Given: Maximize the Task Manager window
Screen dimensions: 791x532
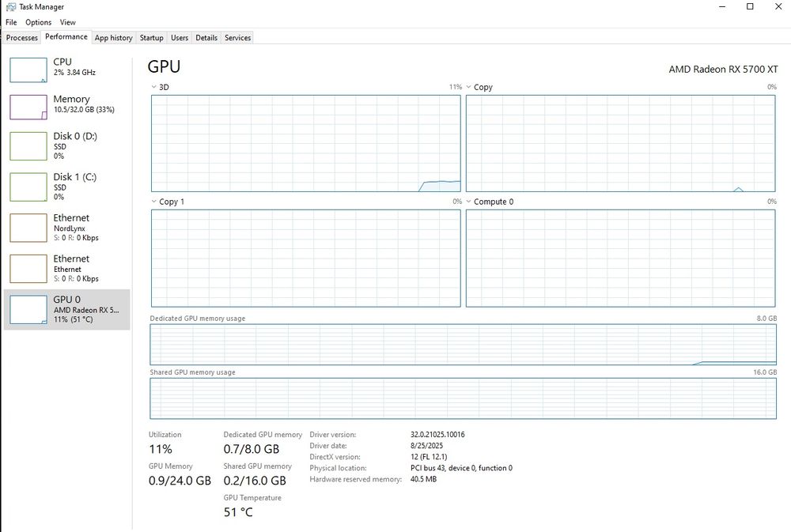Looking at the screenshot, I should tap(750, 7).
